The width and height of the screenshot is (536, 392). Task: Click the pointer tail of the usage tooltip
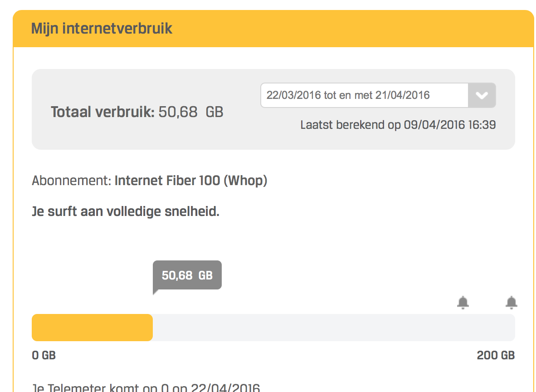(155, 292)
